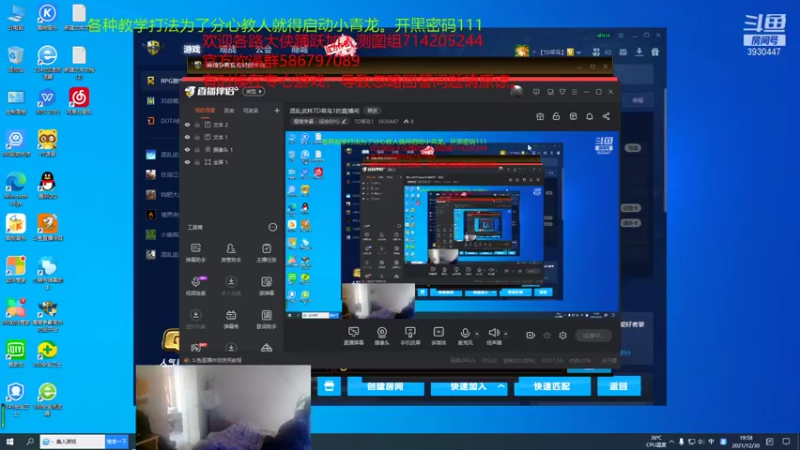Show hidden tray icons chevron in taskbar
The width and height of the screenshot is (800, 450).
click(x=672, y=442)
